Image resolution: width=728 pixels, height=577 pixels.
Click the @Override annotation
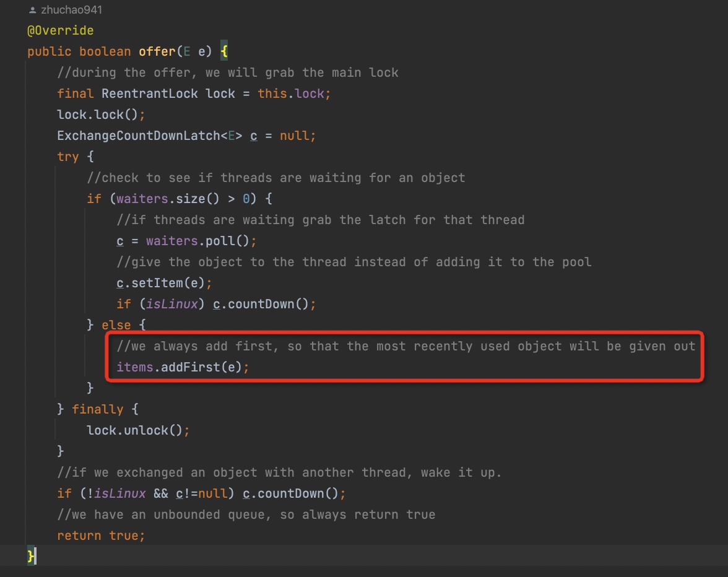click(x=60, y=30)
